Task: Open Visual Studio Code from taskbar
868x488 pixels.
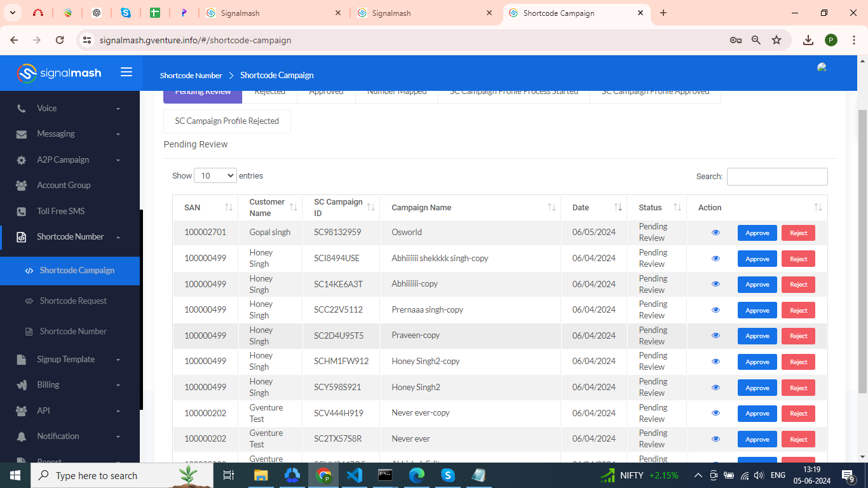Action: (355, 475)
